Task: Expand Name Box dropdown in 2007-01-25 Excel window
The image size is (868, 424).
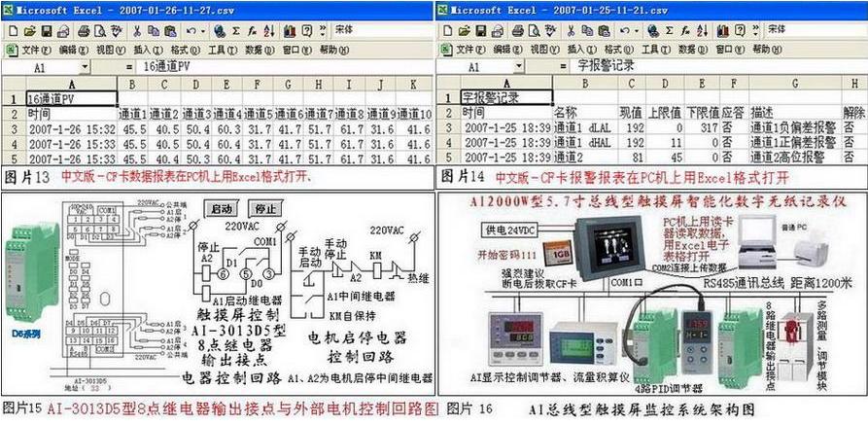Action: tap(519, 67)
